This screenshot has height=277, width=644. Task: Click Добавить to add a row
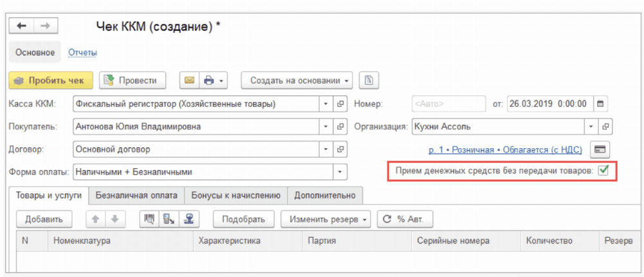44,219
